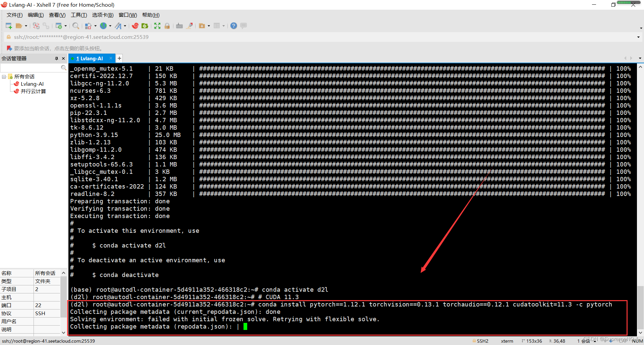Image resolution: width=644 pixels, height=345 pixels.
Task: Click the session manager search field
Action: (31, 68)
